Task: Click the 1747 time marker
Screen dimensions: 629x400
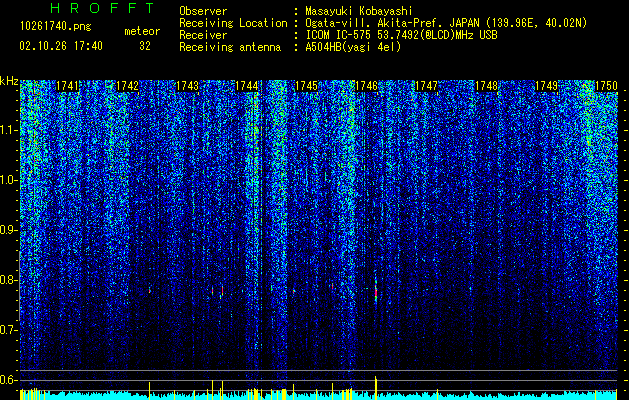Action: pos(426,86)
